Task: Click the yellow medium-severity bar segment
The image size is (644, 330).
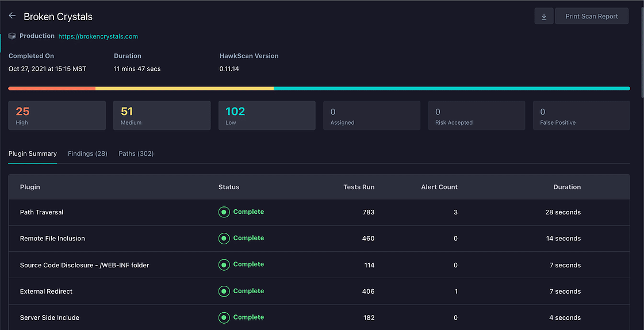Action: tap(185, 88)
